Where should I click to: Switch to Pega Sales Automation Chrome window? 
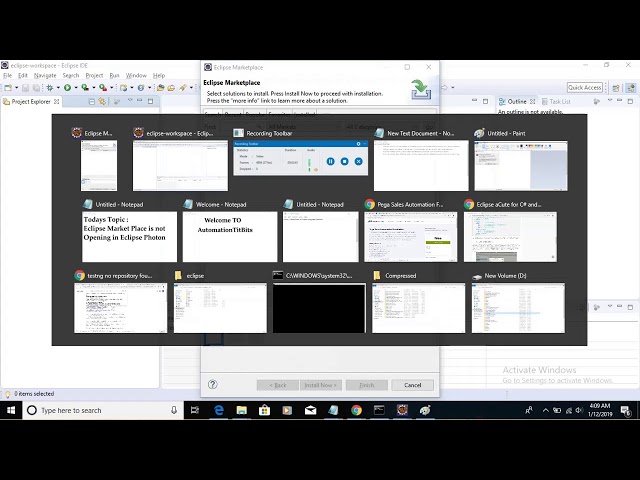click(x=411, y=236)
